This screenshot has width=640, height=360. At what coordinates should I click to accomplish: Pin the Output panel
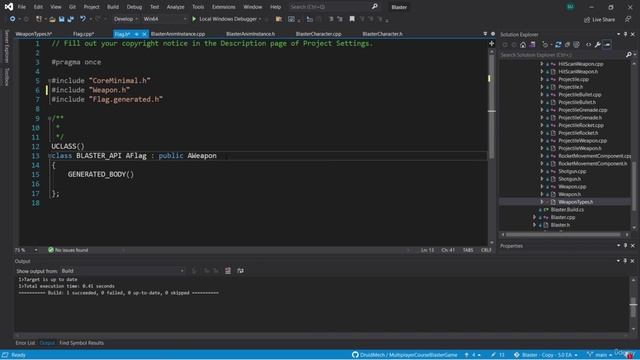click(625, 261)
